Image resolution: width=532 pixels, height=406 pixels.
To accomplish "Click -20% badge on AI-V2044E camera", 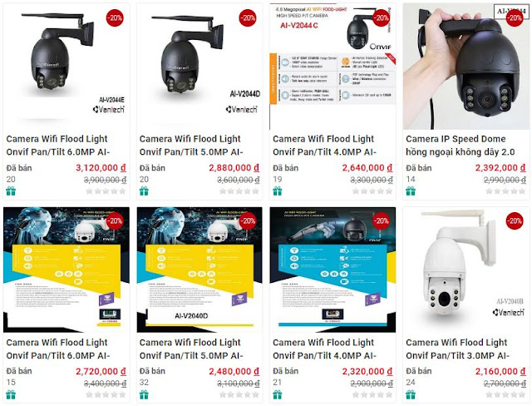I will coord(115,17).
